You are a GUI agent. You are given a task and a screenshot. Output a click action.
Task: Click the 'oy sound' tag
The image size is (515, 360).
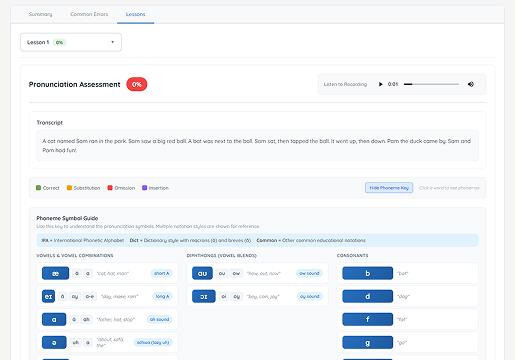[310, 296]
